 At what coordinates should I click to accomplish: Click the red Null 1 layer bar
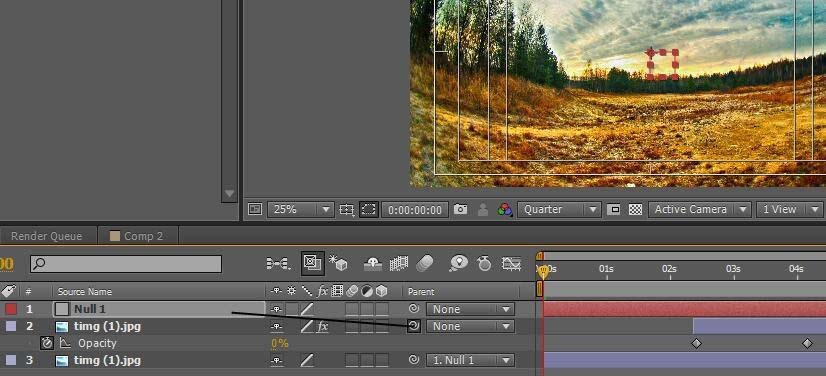pyautogui.click(x=684, y=309)
